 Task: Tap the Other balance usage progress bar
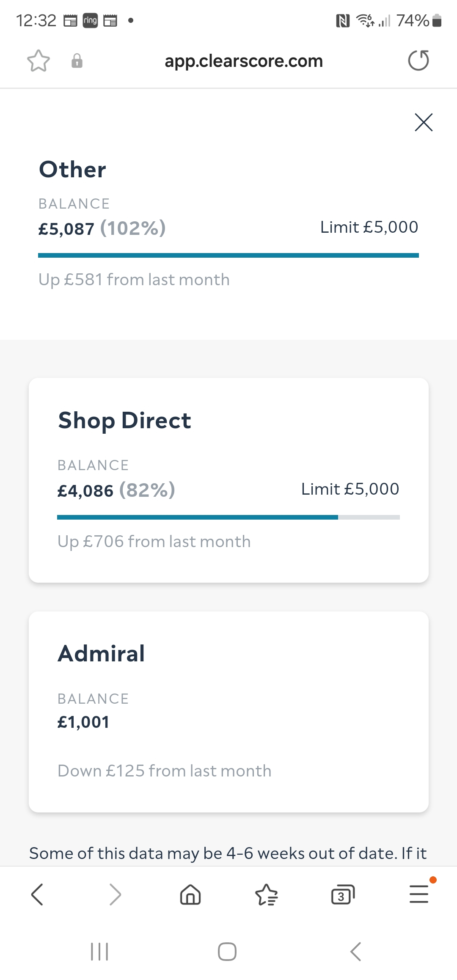coord(228,255)
